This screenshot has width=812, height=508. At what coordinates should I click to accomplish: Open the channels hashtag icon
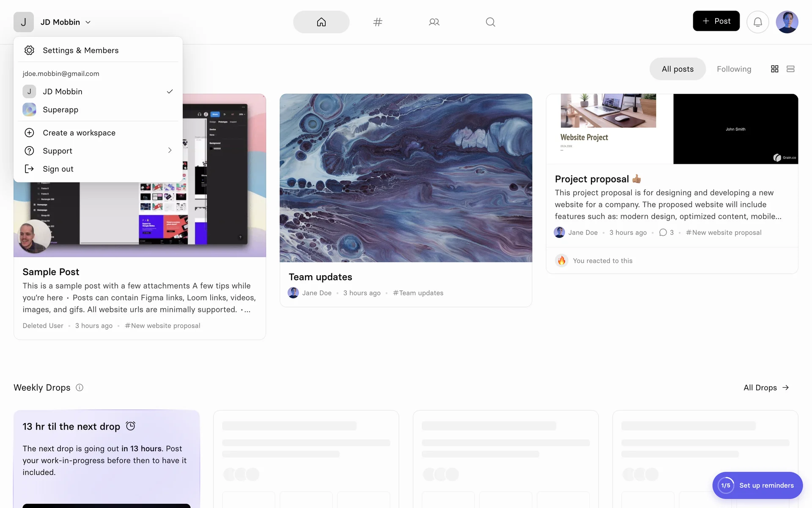point(378,22)
